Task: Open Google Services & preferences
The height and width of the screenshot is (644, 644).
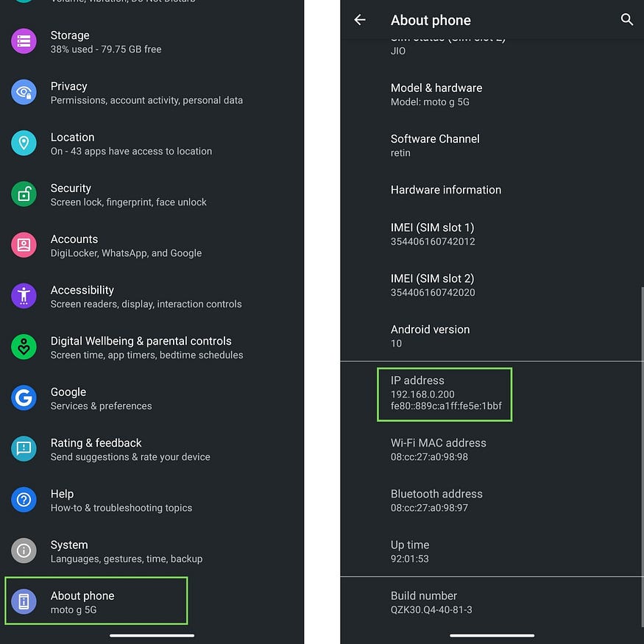Action: [x=152, y=398]
